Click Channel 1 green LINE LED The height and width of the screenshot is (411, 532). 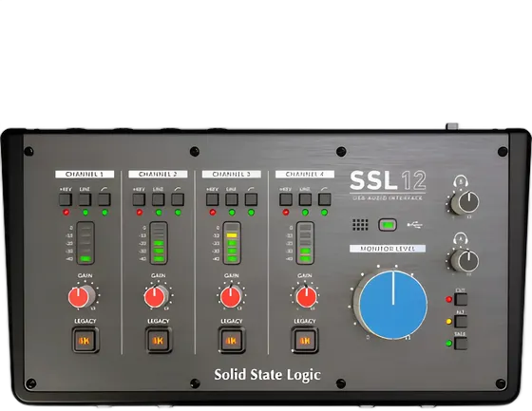pyautogui.click(x=85, y=213)
